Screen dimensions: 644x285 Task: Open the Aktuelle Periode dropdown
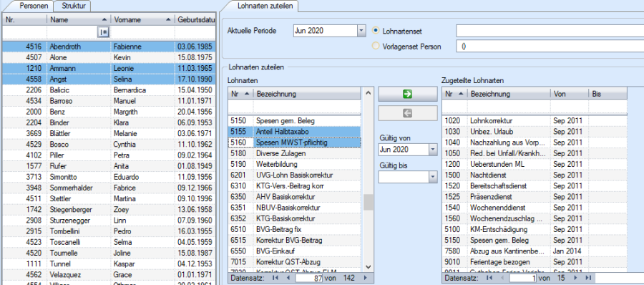pos(361,30)
